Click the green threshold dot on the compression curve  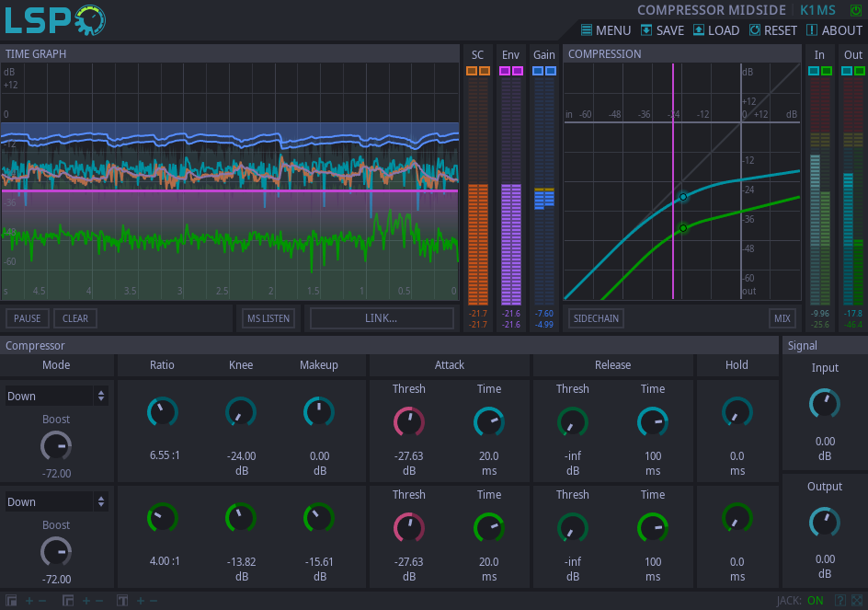coord(683,227)
